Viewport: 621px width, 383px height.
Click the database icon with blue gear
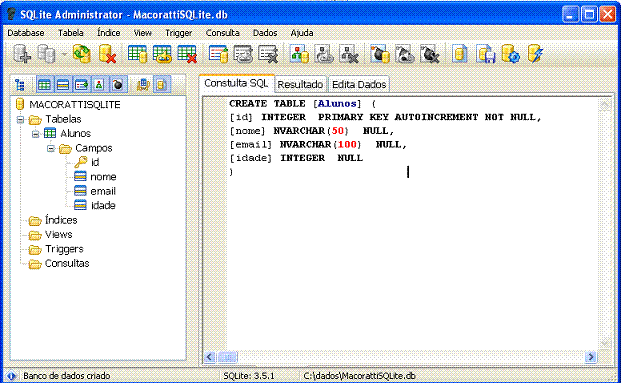pyautogui.click(x=511, y=53)
